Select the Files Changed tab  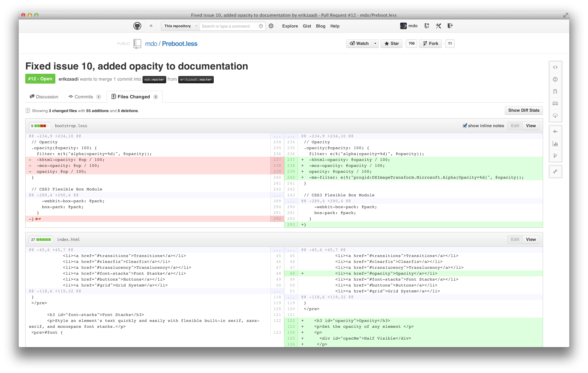(135, 97)
